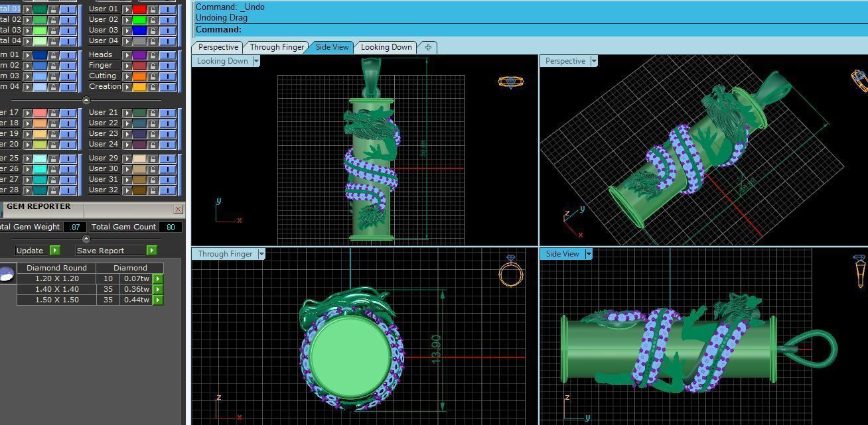Toggle visibility bar for the User 02 layer
Image resolution: width=868 pixels, height=425 pixels.
(x=168, y=20)
